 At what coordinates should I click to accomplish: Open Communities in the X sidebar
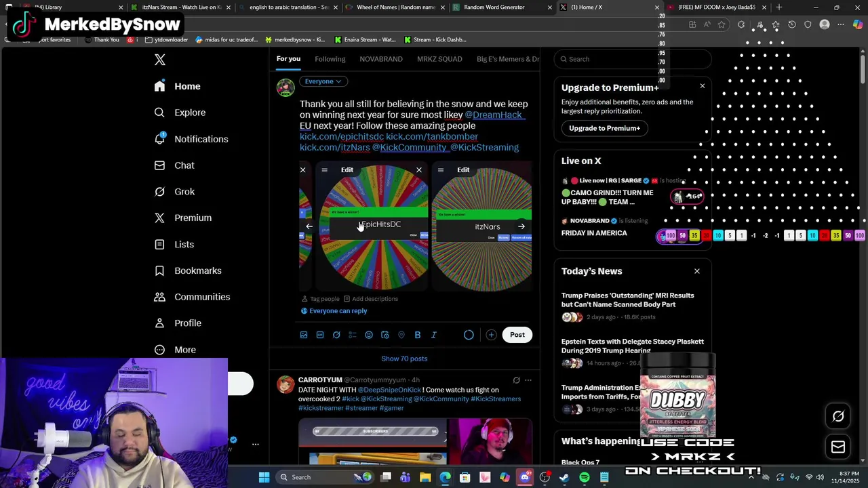point(192,297)
